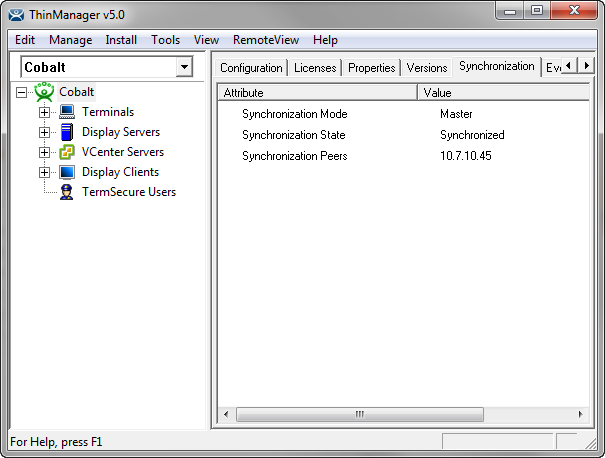The height and width of the screenshot is (458, 605).
Task: Open the Edit menu
Action: (x=25, y=40)
